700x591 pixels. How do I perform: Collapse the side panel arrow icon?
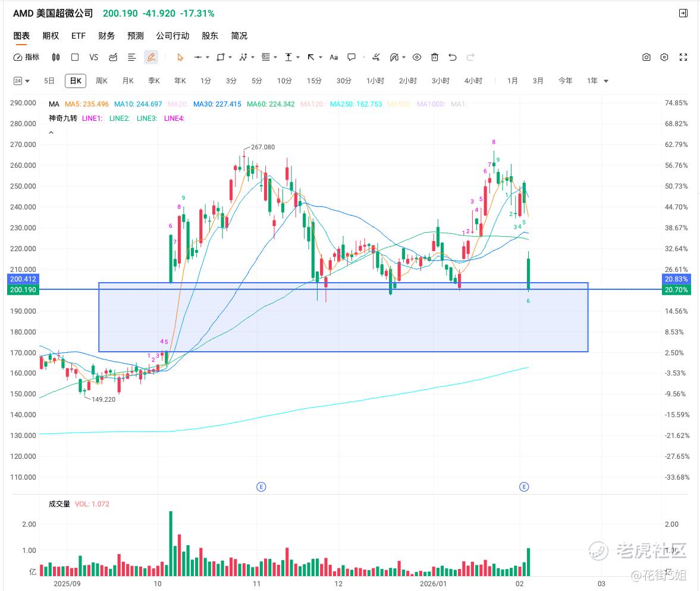point(683,14)
